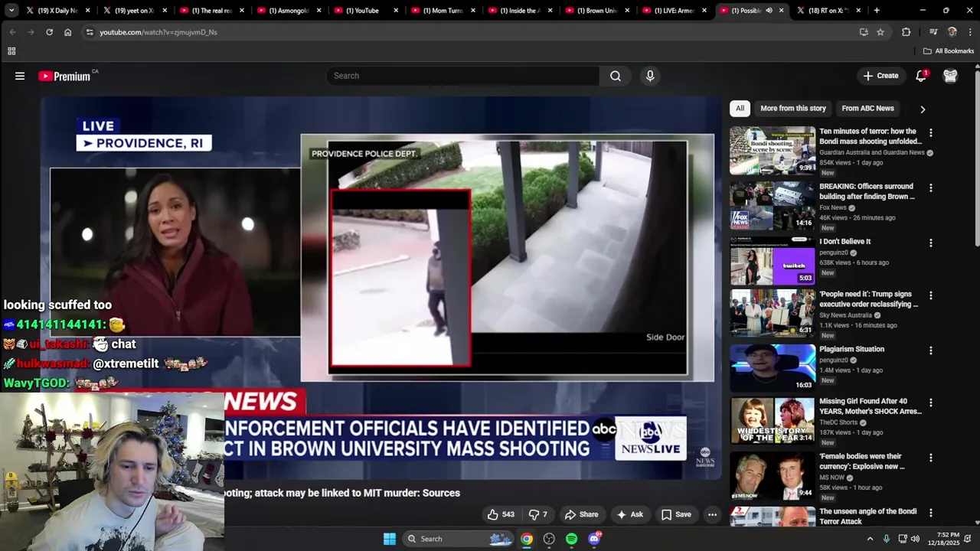Show hidden system tray icons
This screenshot has width=980, height=551.
(x=870, y=539)
